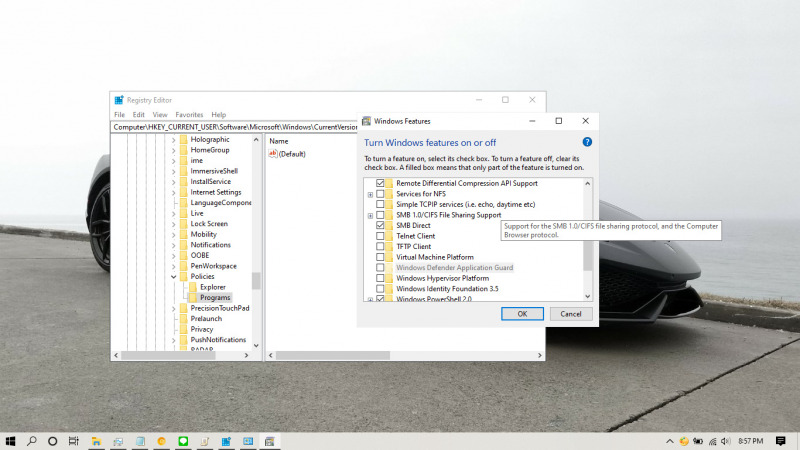Select the Privacy registry key
Image resolution: width=800 pixels, height=450 pixels.
click(202, 329)
